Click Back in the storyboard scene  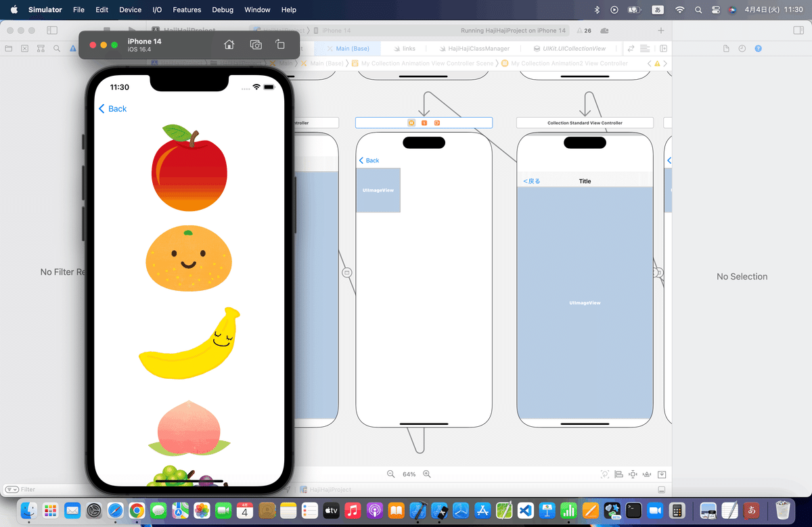coord(369,160)
